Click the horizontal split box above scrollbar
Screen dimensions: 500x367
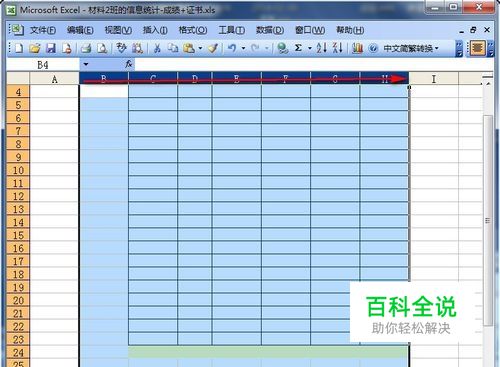click(x=488, y=77)
